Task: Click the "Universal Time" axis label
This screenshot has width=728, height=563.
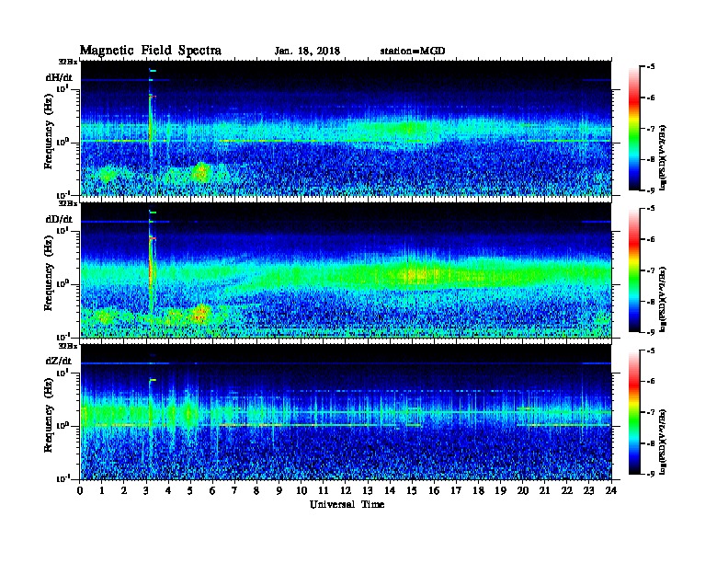Action: pyautogui.click(x=347, y=504)
